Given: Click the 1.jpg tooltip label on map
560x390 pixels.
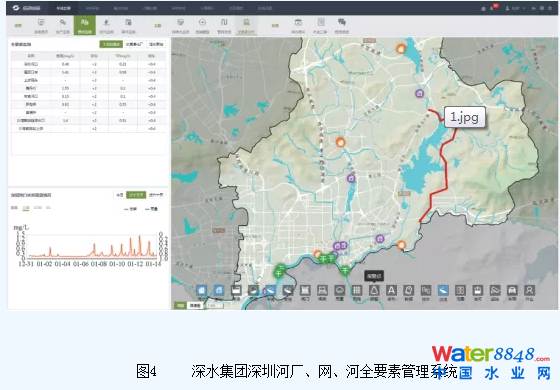Looking at the screenshot, I should click(x=465, y=117).
